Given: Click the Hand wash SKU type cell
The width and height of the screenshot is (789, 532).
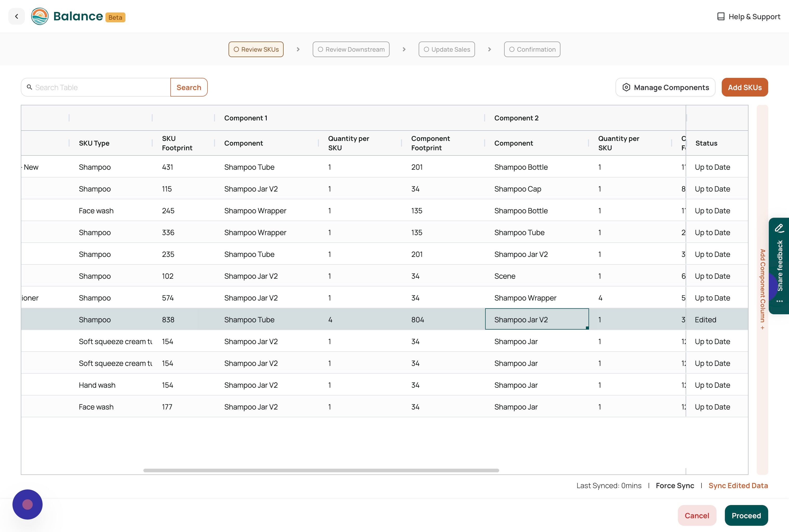Looking at the screenshot, I should pos(97,385).
